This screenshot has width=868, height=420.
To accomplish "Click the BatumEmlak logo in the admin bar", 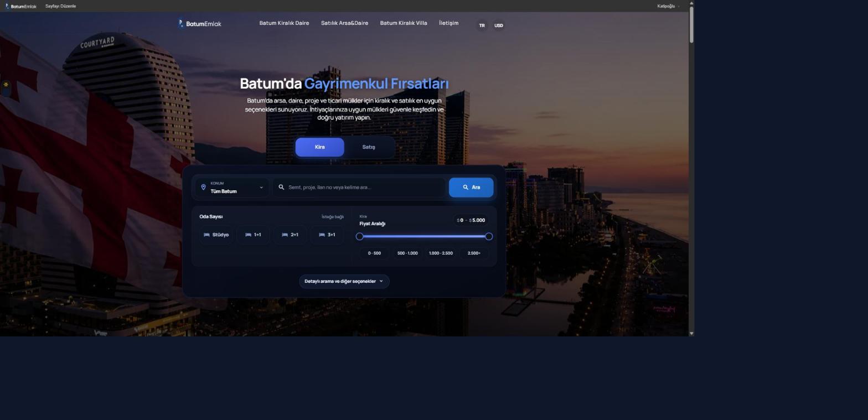I will (x=20, y=6).
